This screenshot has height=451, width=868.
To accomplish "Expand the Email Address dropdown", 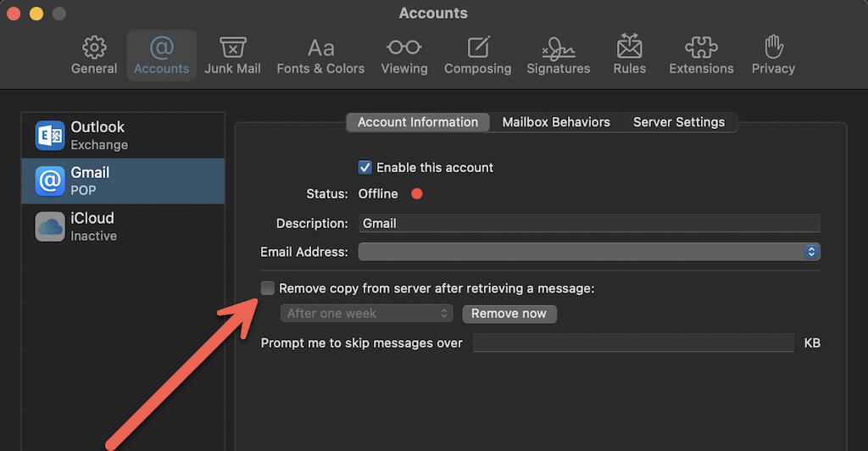I will point(589,252).
